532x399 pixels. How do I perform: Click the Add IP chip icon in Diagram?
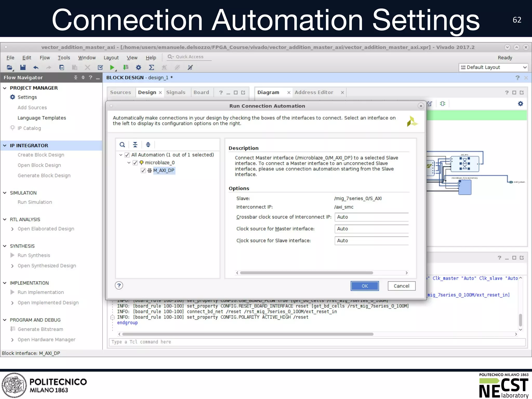click(x=443, y=104)
